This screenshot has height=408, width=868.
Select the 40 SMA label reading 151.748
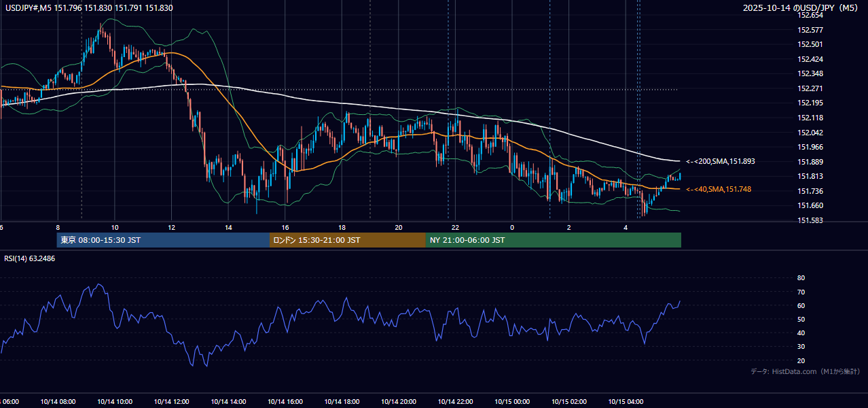pyautogui.click(x=718, y=189)
